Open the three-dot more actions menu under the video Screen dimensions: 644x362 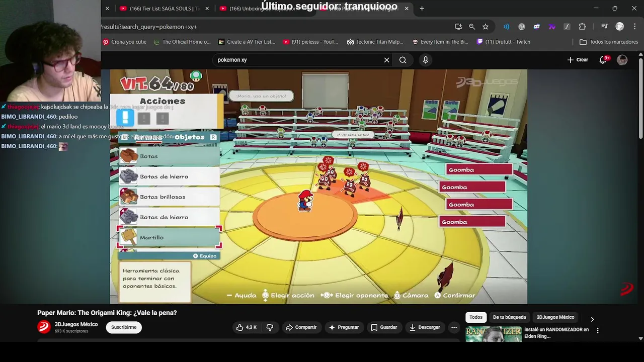click(x=454, y=327)
